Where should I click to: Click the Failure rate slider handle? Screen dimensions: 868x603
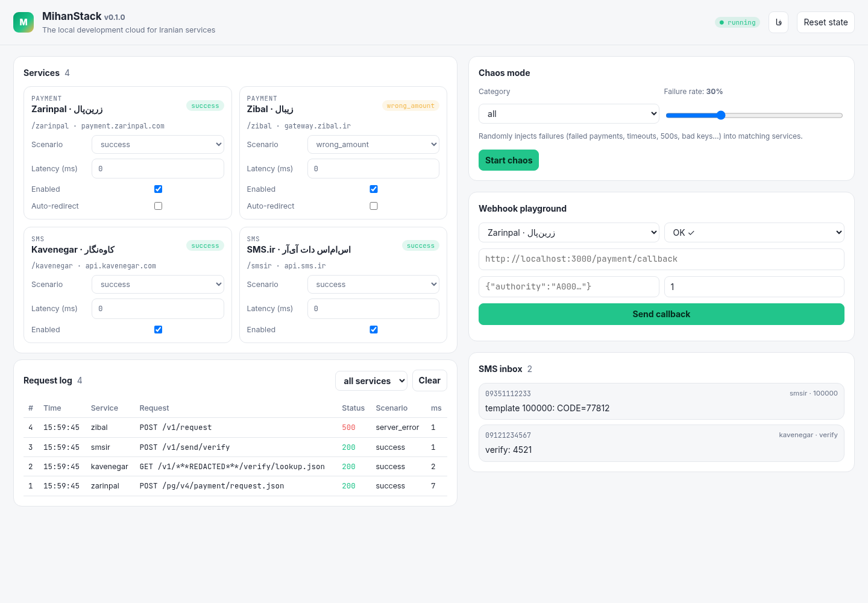tap(721, 115)
